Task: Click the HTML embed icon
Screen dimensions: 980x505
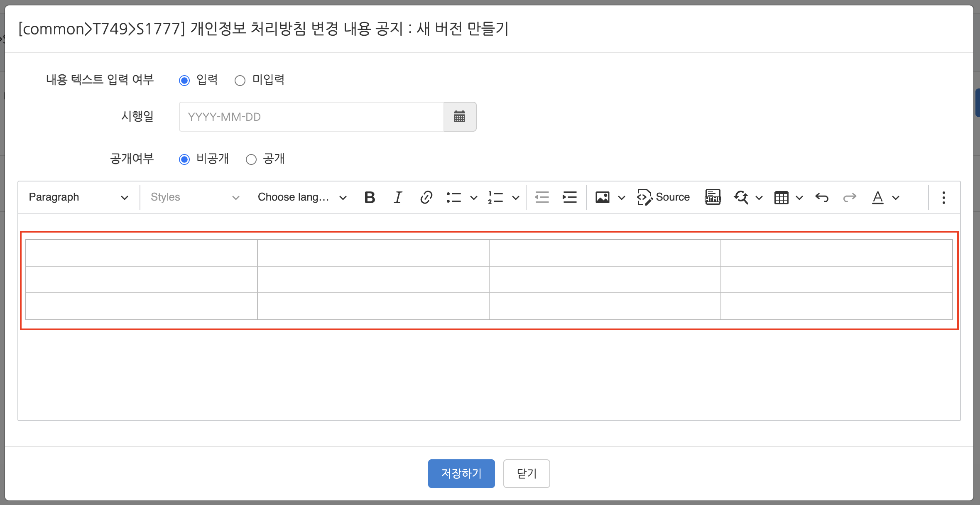Action: (x=713, y=197)
